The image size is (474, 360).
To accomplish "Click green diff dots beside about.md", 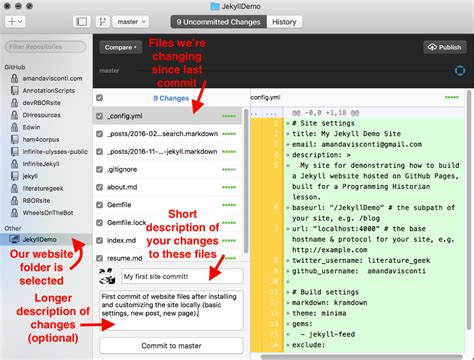I will (x=229, y=187).
